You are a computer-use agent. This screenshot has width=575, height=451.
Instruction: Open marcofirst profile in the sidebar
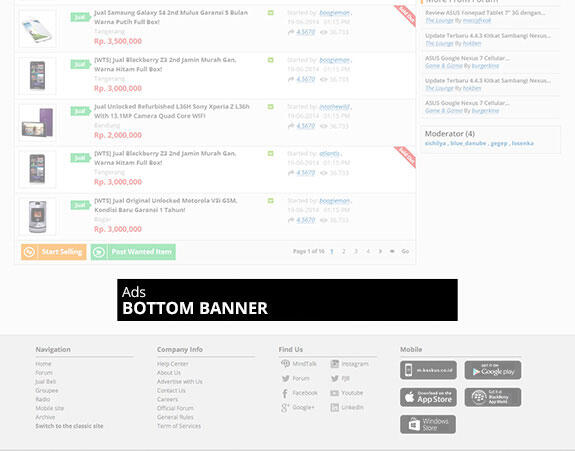(477, 21)
